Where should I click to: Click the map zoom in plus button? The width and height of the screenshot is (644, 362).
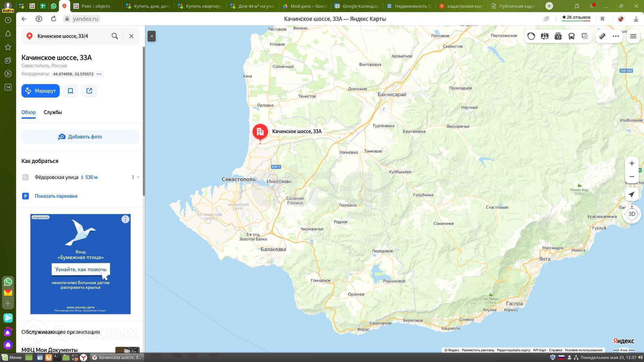[632, 163]
